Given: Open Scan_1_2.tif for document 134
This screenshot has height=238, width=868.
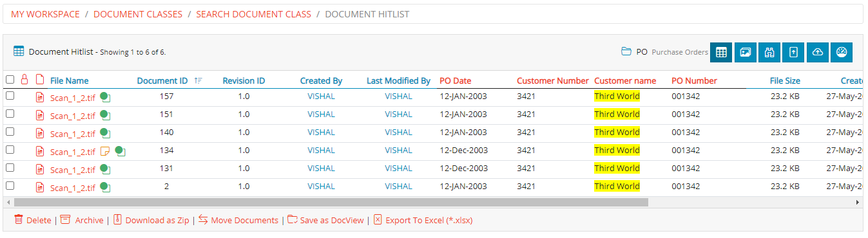Looking at the screenshot, I should pos(73,152).
